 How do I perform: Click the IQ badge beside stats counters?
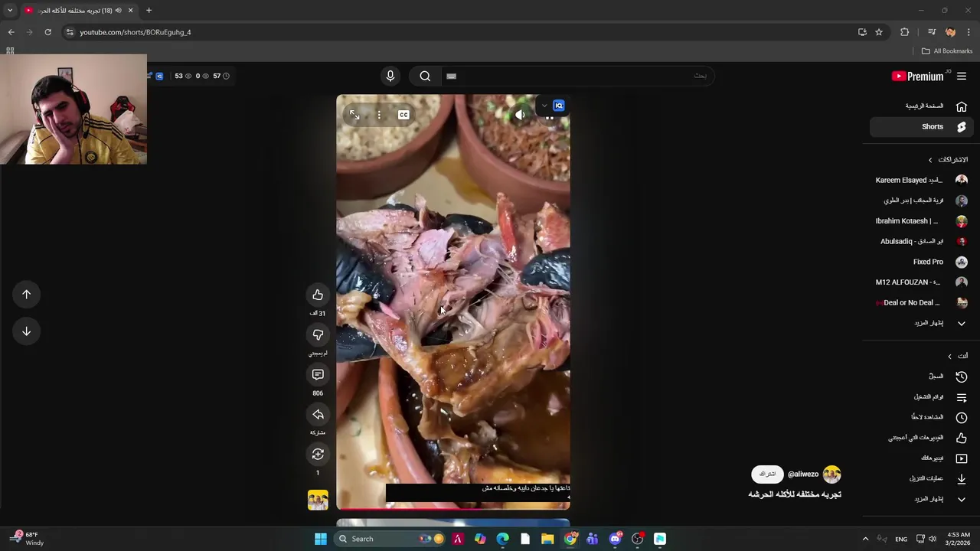[159, 76]
